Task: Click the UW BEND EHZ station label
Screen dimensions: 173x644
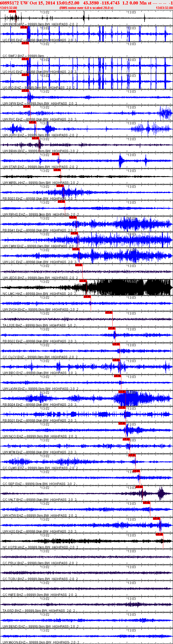Action: [14, 627]
